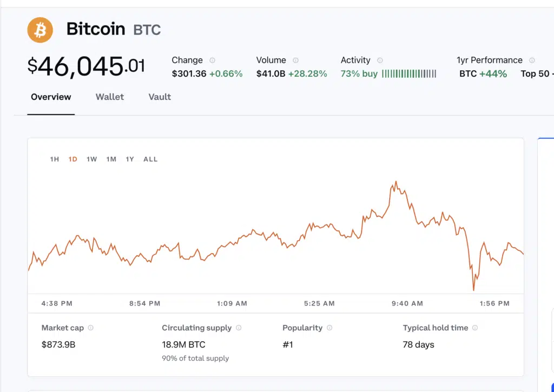Show info for 1yr Performance
Viewport: 554px width, 392px height.
[x=532, y=61]
